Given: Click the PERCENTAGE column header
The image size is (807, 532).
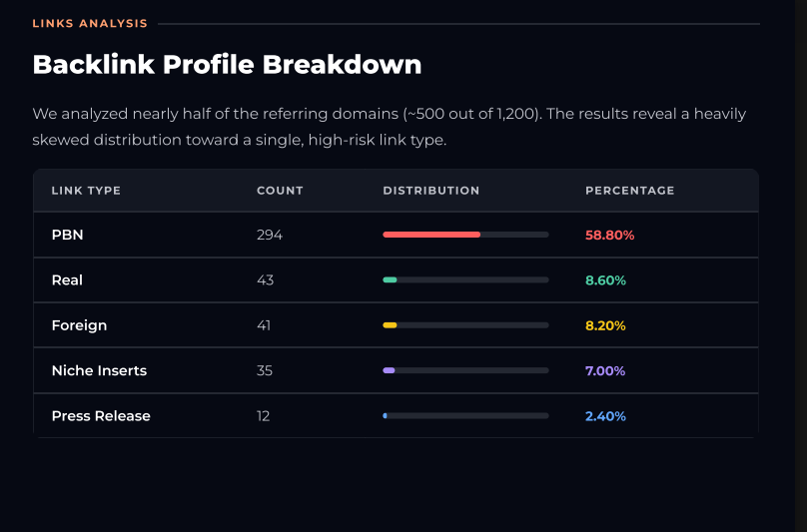Looking at the screenshot, I should [630, 191].
